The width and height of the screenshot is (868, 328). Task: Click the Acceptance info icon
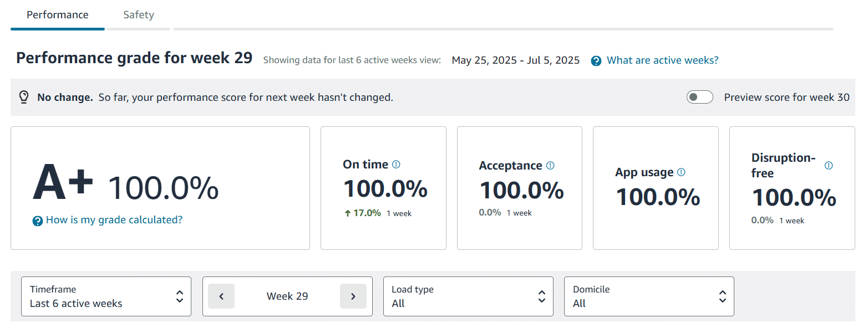(x=550, y=166)
